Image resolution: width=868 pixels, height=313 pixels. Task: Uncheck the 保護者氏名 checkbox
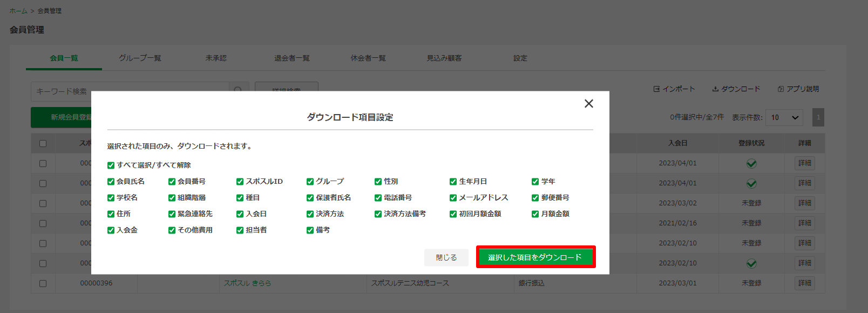coord(310,198)
